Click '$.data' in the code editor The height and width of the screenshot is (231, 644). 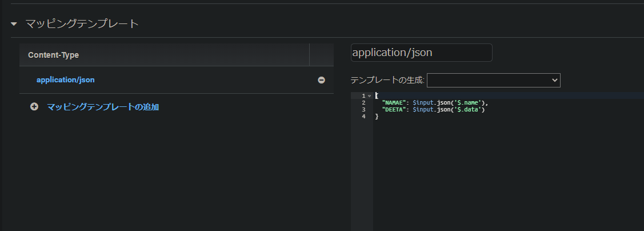pos(468,110)
